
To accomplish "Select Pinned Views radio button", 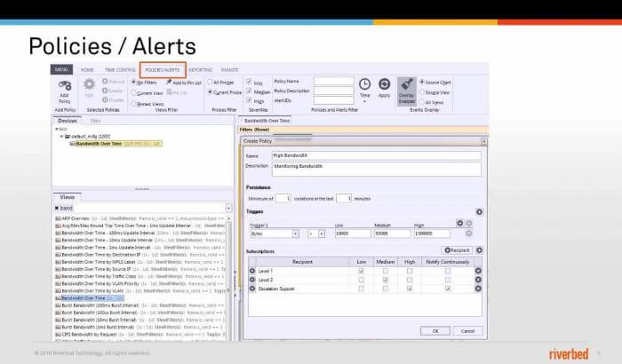I will coord(133,104).
